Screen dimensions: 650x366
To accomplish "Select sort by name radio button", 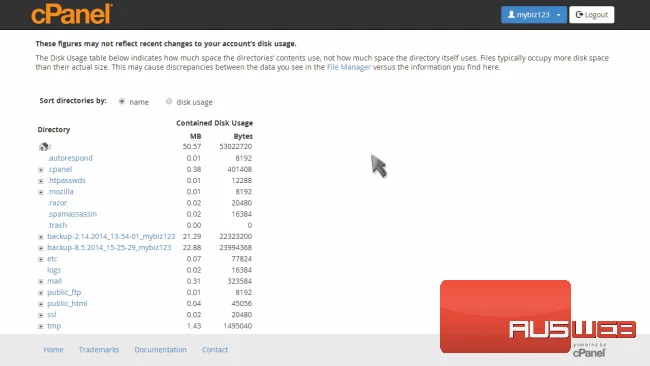I will [x=122, y=101].
